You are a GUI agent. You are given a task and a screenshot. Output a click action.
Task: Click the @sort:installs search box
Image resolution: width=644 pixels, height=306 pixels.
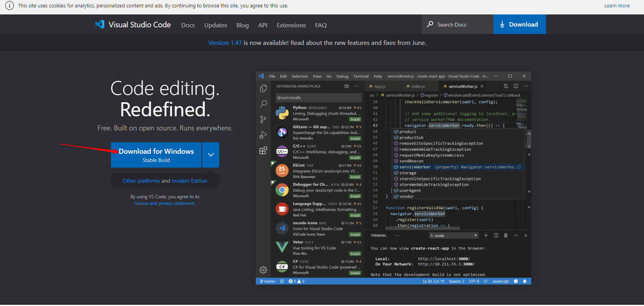[x=318, y=98]
